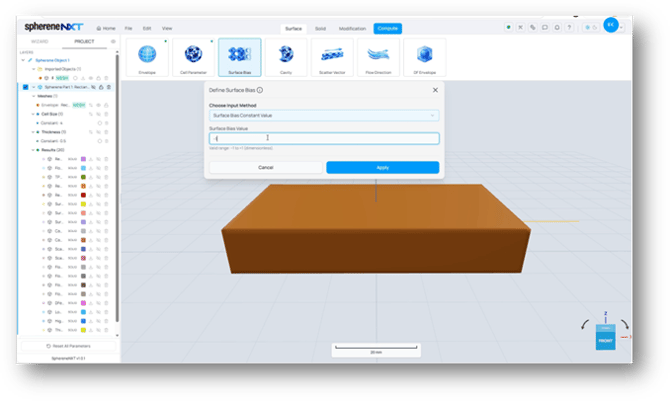Collapse the Cell Size group

tap(33, 114)
